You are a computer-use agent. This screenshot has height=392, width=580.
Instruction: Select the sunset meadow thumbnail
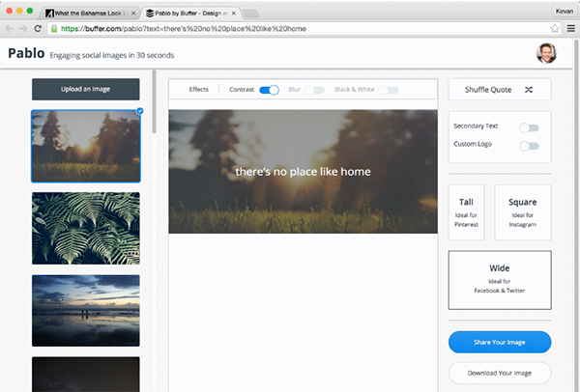pos(86,147)
